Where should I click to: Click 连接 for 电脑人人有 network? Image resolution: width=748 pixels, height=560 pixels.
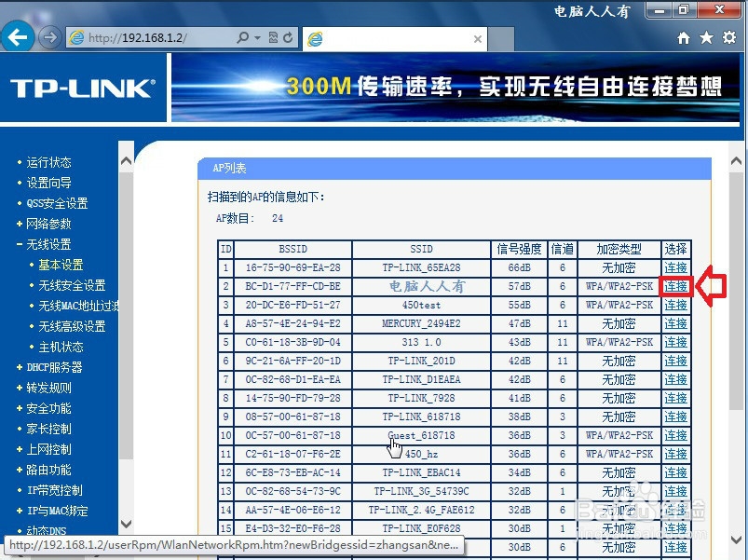click(675, 286)
